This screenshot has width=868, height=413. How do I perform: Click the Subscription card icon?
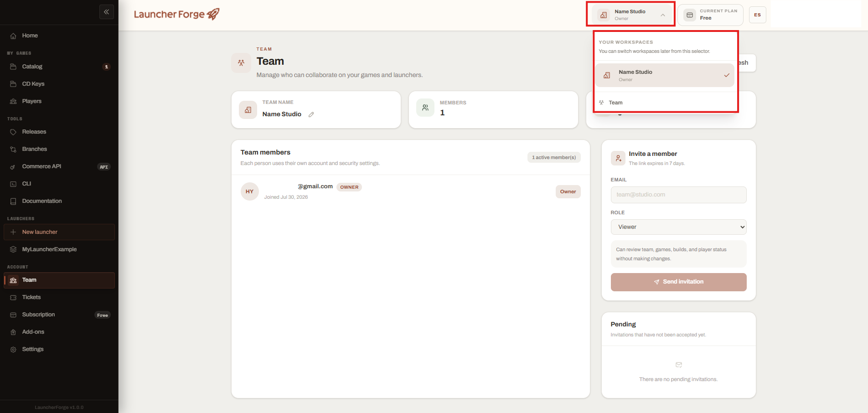pyautogui.click(x=13, y=315)
